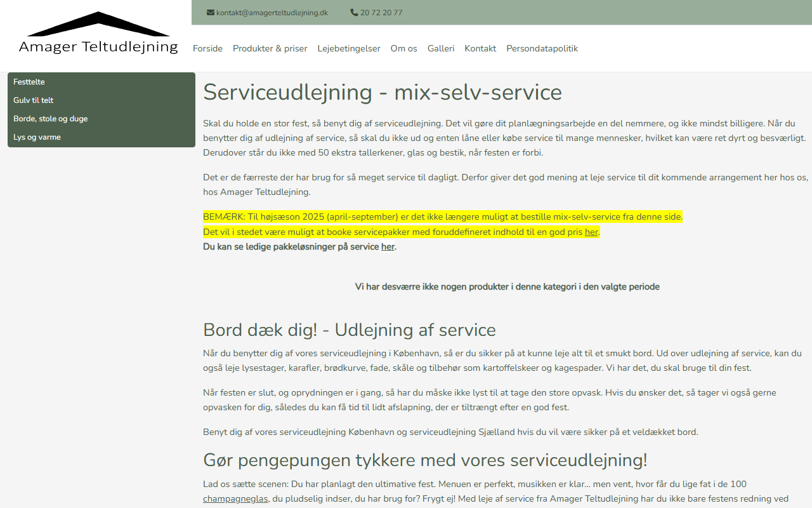Open the Produkter & priser menu
This screenshot has height=508, width=812.
(270, 48)
